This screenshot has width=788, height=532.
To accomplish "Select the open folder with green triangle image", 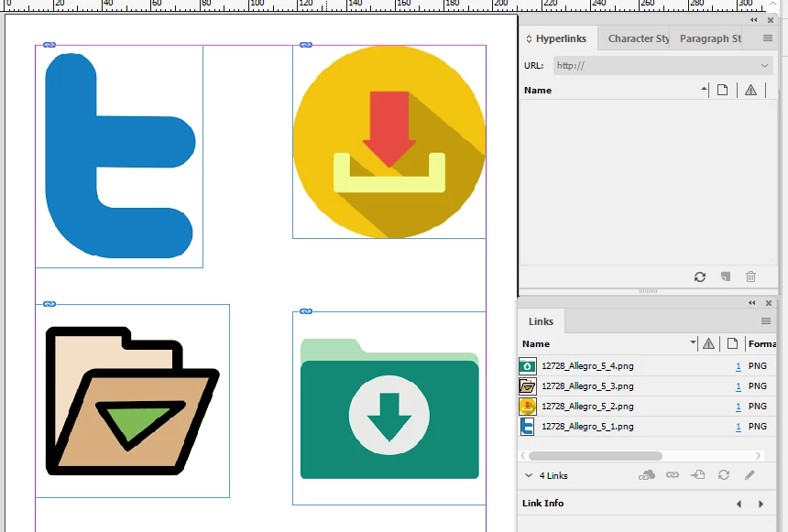I will point(132,401).
